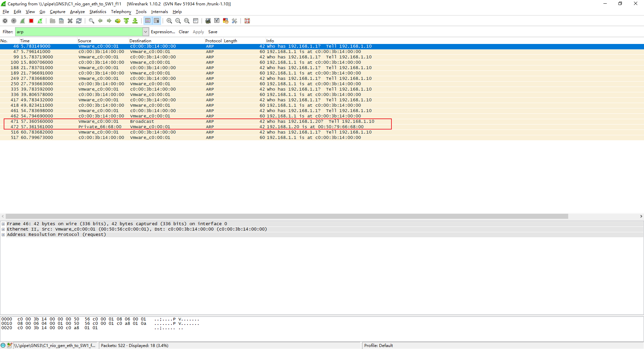
Task: Jump to the first packet
Action: coord(126,21)
